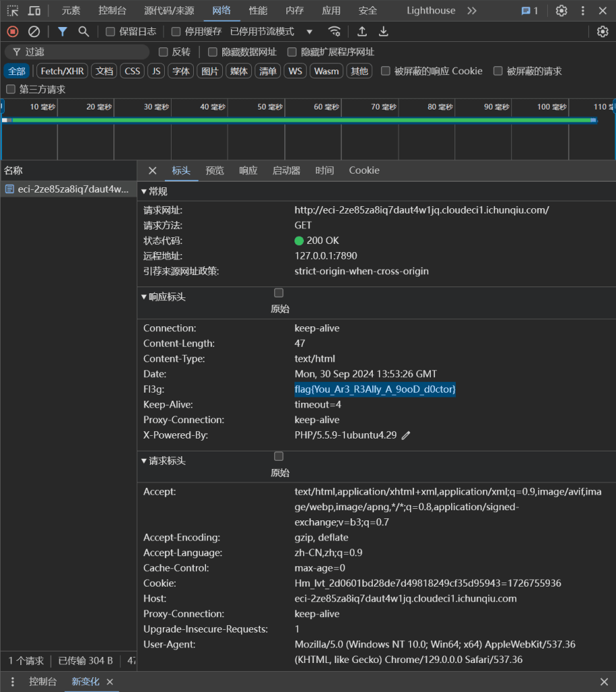Open the network search magnifier
This screenshot has height=692, width=616.
click(x=84, y=32)
